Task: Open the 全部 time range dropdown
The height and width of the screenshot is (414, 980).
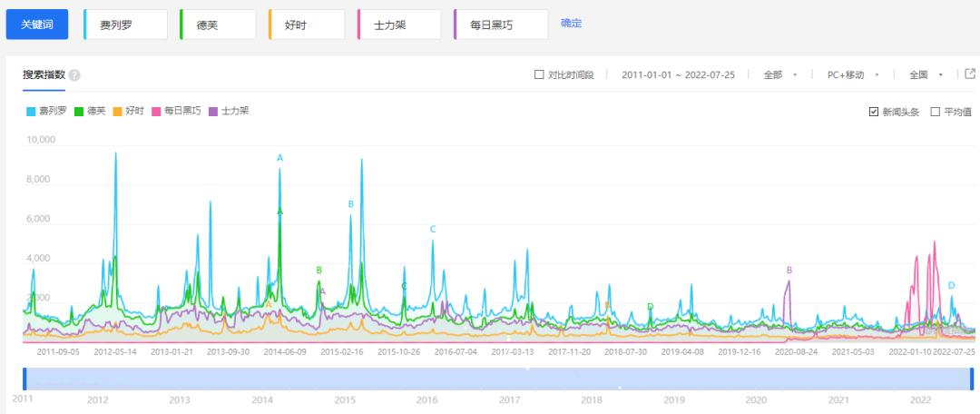Action: pyautogui.click(x=780, y=75)
